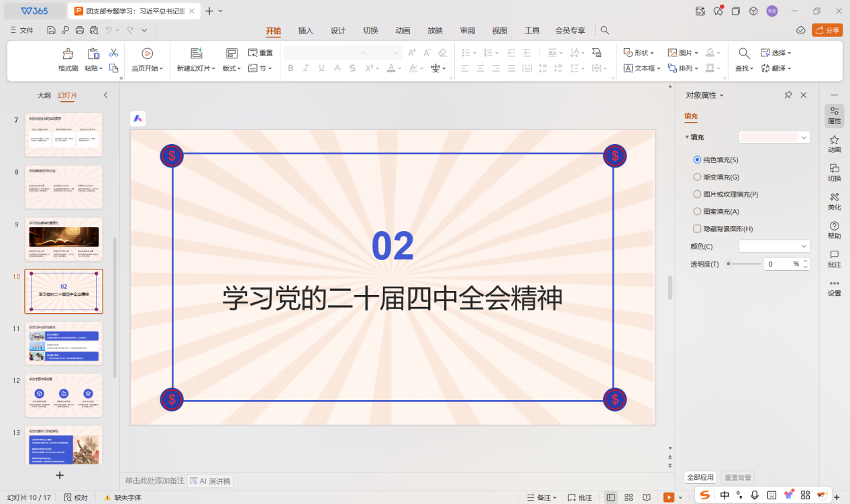
Task: Collapse the slide thumbnail panel
Action: [x=105, y=95]
